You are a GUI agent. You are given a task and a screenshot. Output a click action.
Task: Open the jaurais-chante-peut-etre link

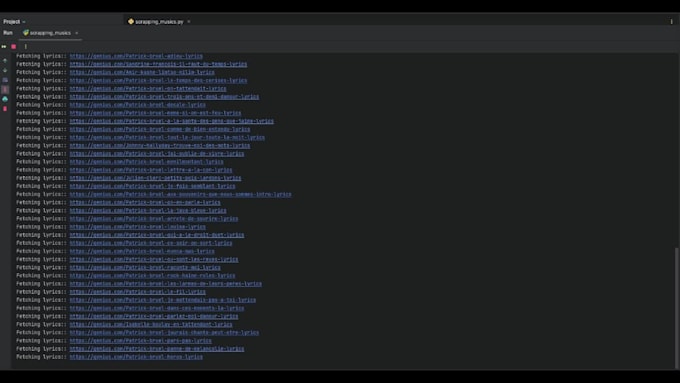(x=164, y=333)
